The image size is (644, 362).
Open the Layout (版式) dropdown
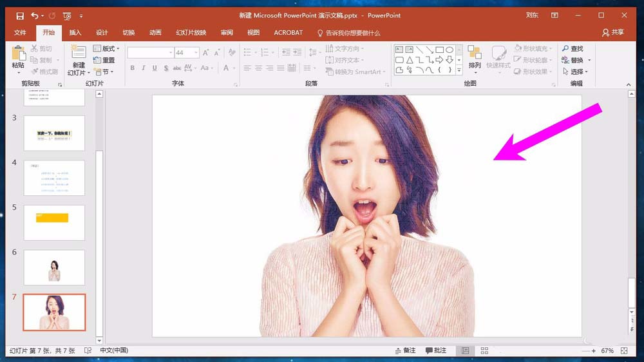click(x=106, y=49)
